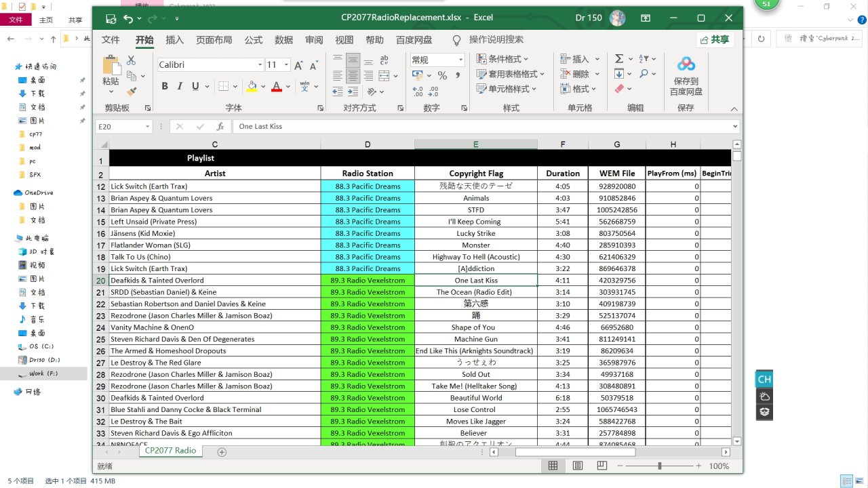The image size is (868, 488).
Task: Click the Fill down-arrow icon
Action: 619,74
